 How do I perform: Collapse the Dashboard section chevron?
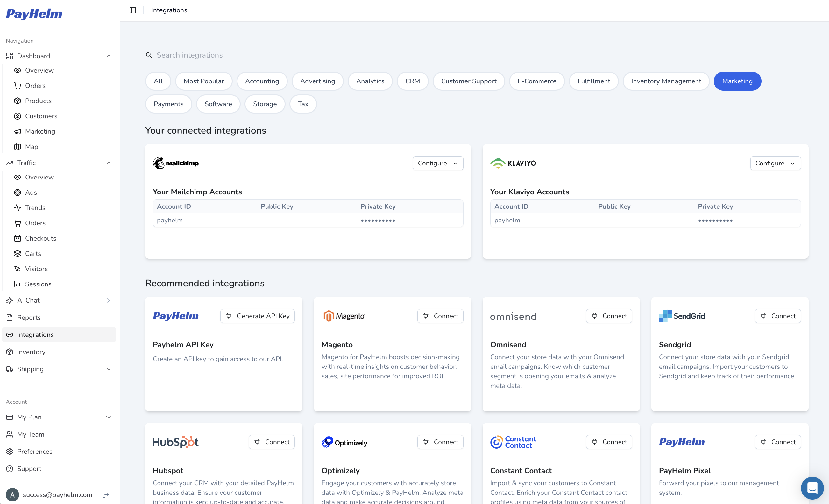tap(108, 56)
